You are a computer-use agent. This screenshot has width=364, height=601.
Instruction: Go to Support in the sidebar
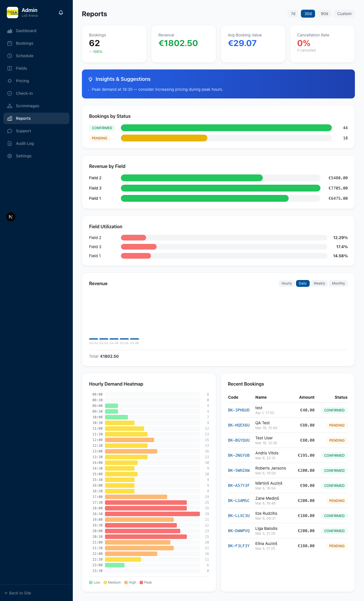click(23, 131)
